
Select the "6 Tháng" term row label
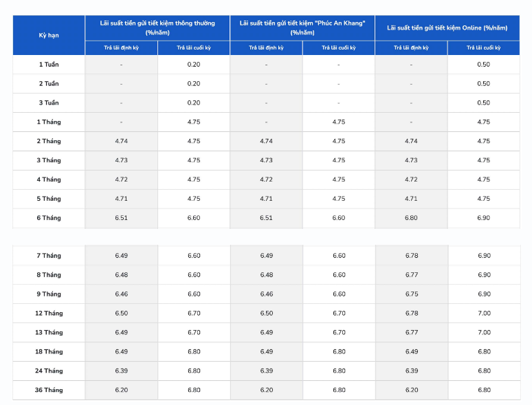49,219
